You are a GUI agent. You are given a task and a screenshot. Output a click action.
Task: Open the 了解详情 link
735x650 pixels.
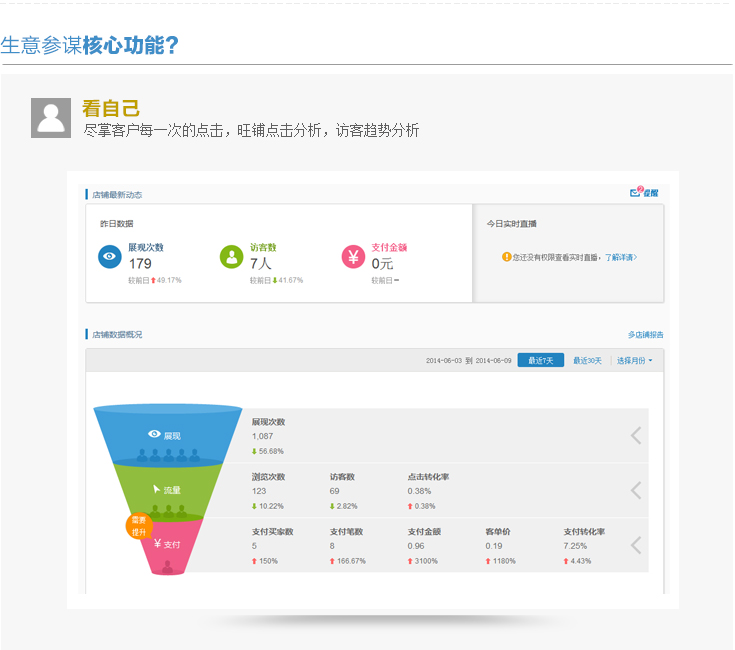point(621,257)
